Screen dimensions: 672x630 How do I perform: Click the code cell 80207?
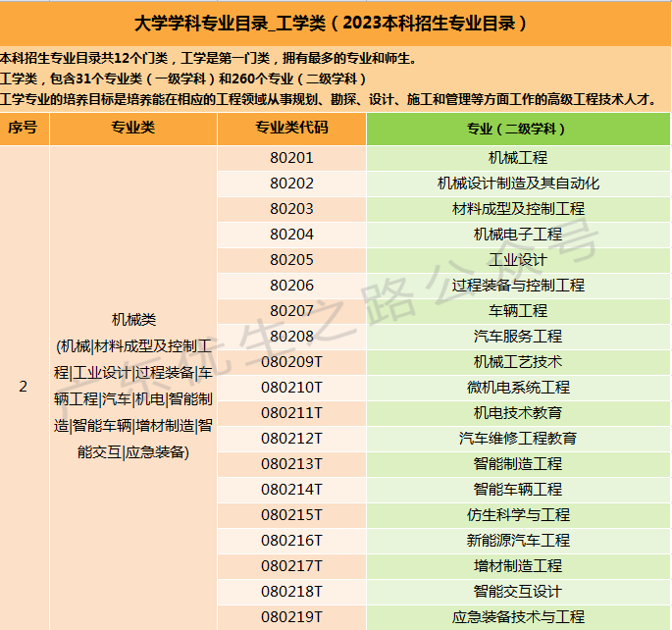click(292, 311)
